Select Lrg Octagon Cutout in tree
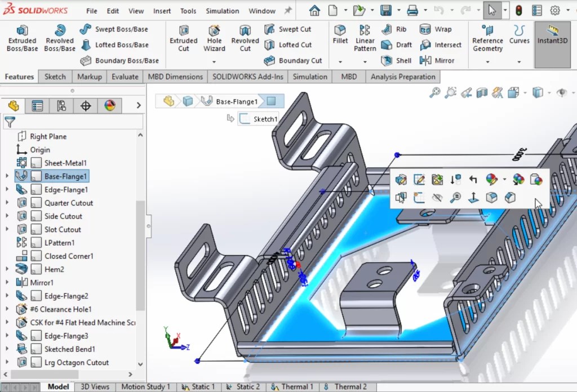Viewport: 577px width, 392px height. point(77,362)
